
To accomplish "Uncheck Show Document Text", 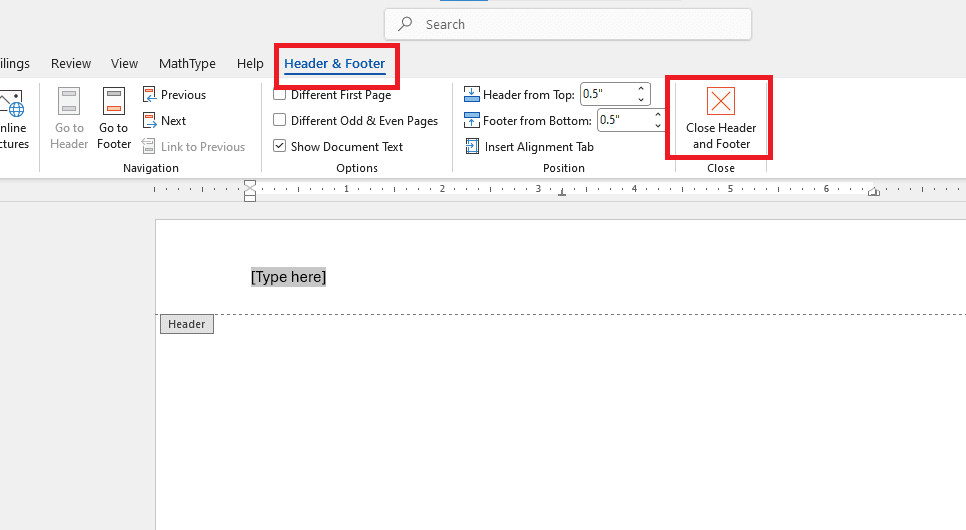I will tap(279, 146).
